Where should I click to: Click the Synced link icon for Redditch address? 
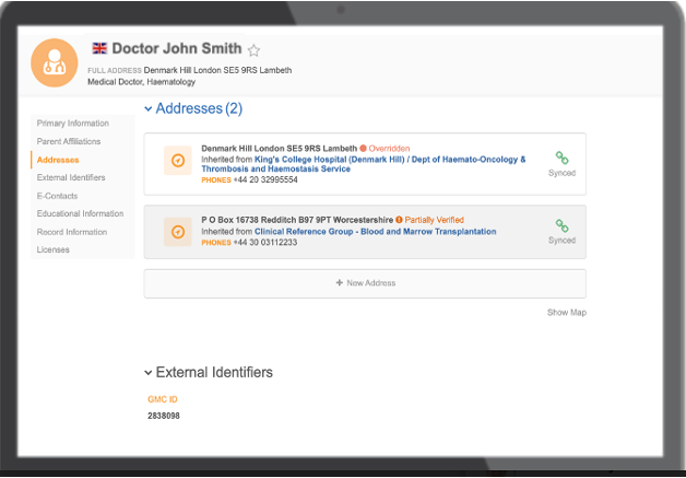click(x=562, y=226)
